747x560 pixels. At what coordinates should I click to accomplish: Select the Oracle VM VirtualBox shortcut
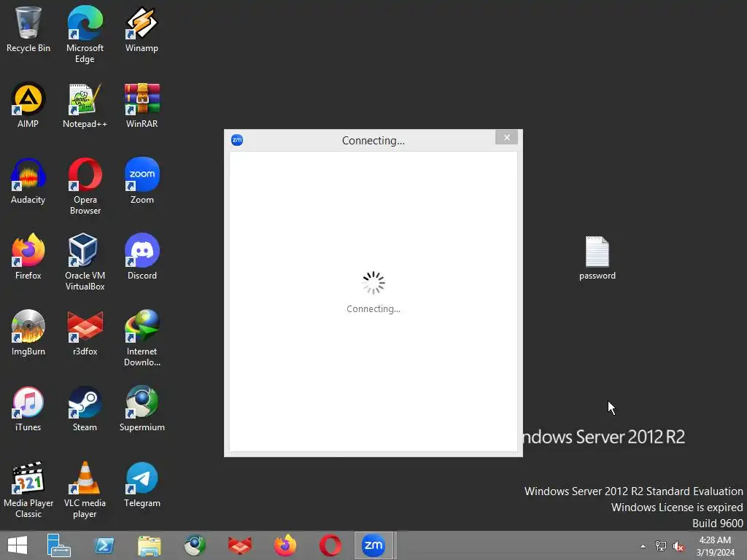(x=85, y=262)
